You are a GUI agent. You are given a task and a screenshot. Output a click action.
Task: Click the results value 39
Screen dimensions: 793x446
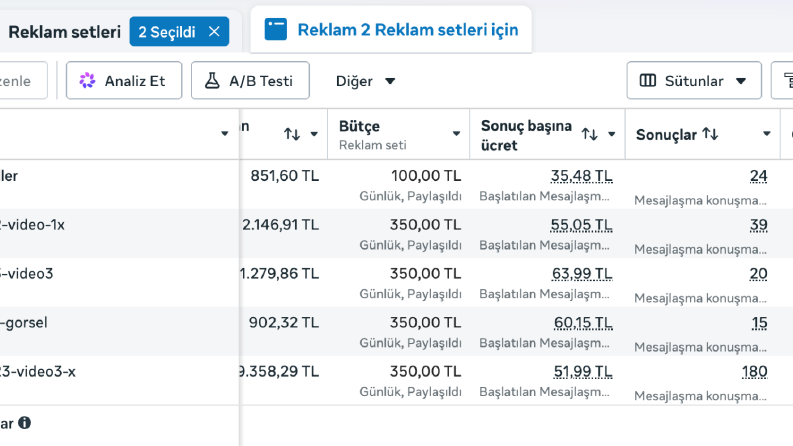758,225
